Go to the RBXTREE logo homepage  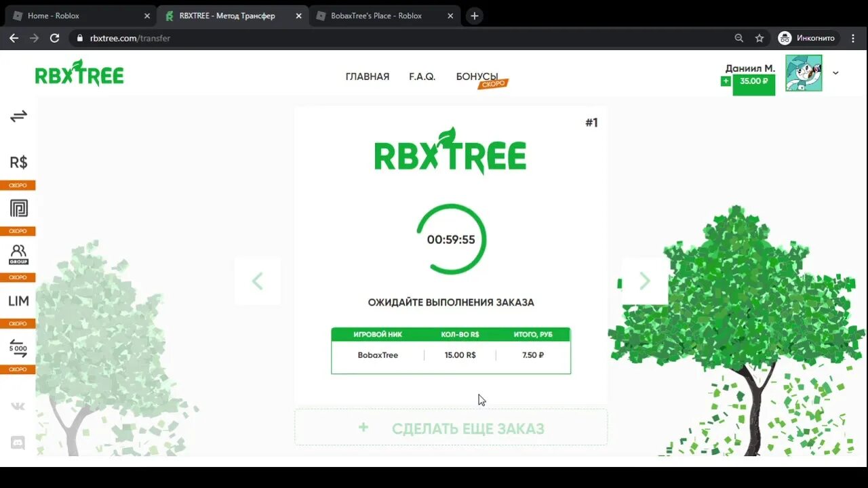(79, 73)
